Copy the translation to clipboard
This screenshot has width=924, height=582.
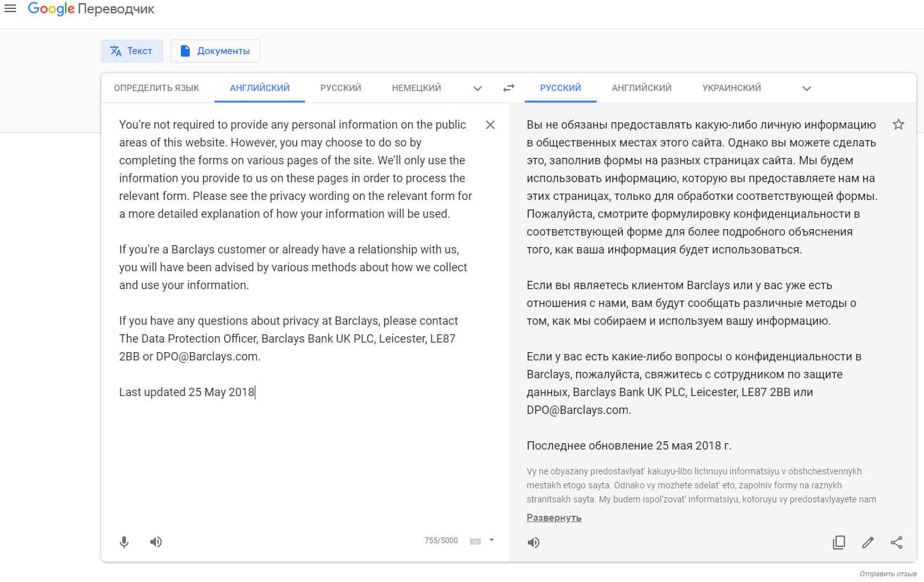point(839,543)
